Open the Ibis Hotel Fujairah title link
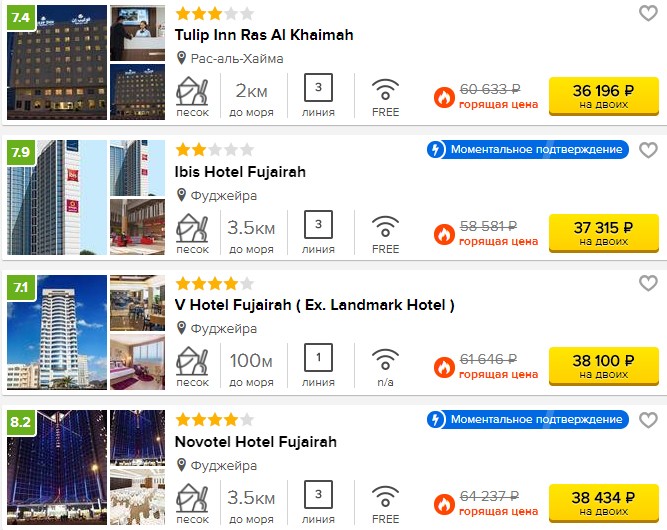This screenshot has height=530, width=667. click(x=240, y=172)
